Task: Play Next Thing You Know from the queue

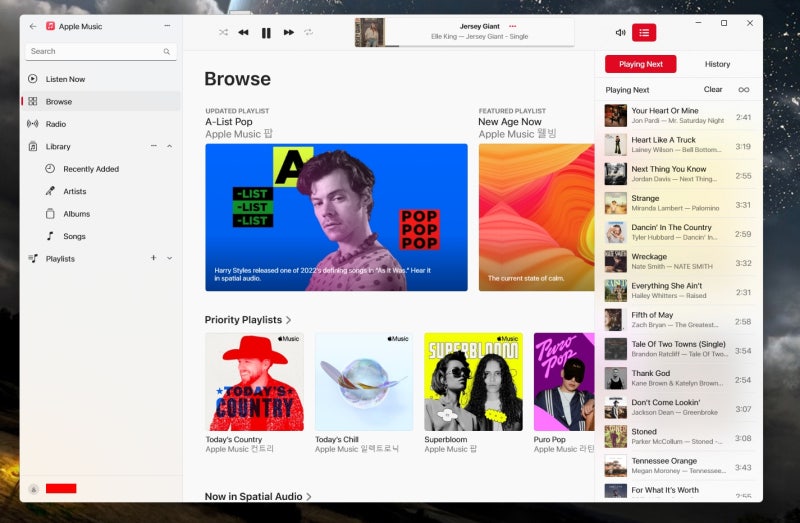Action: [x=679, y=174]
